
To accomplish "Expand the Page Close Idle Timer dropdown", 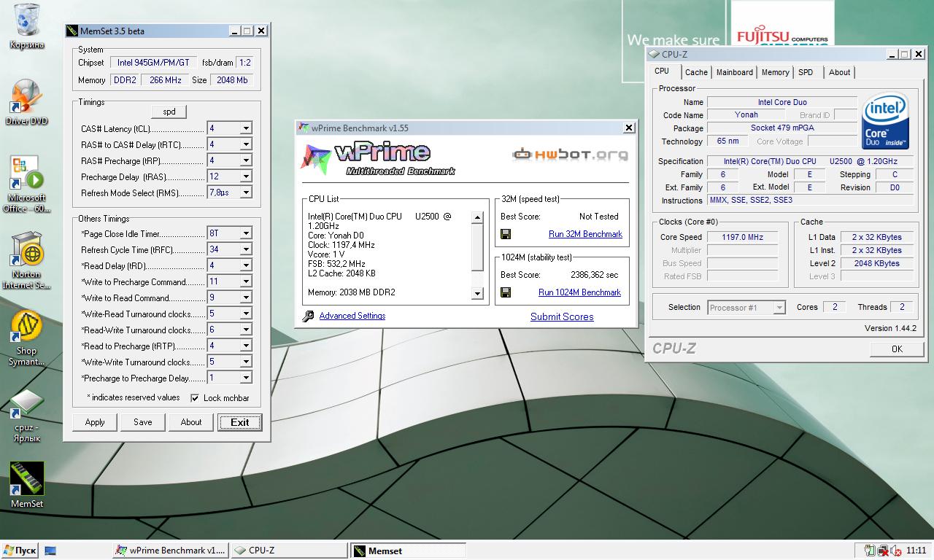I will (246, 233).
